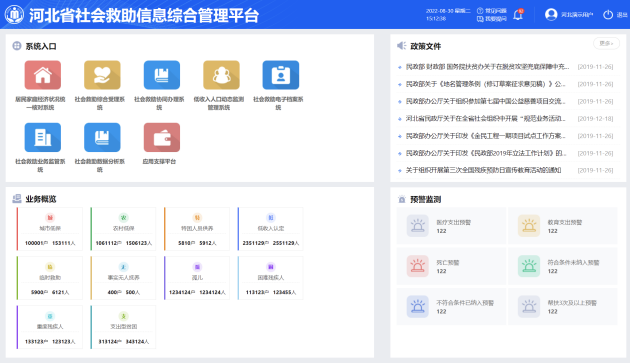
Task: Open 教育支出预警 yellow alarm icon
Action: click(x=529, y=226)
